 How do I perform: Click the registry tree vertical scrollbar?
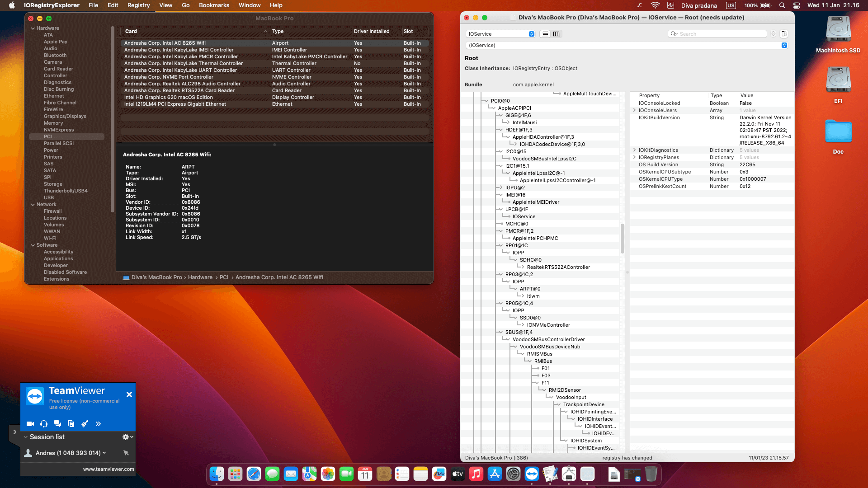tap(622, 238)
